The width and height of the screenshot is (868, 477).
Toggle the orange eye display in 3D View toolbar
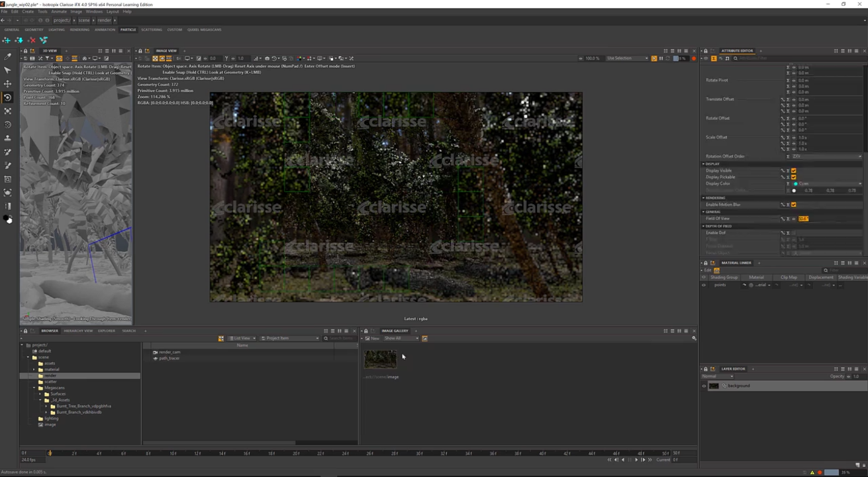(58, 58)
